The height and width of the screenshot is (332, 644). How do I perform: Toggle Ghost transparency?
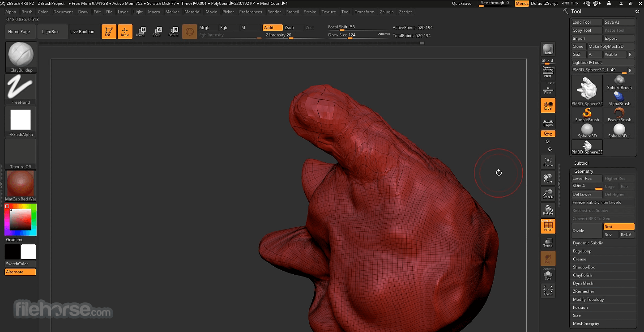point(548,259)
